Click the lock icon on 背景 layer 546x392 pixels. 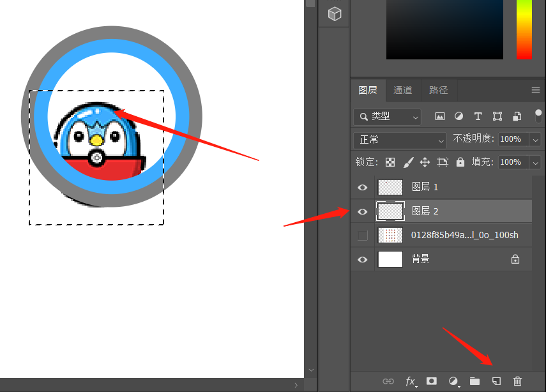(x=515, y=259)
